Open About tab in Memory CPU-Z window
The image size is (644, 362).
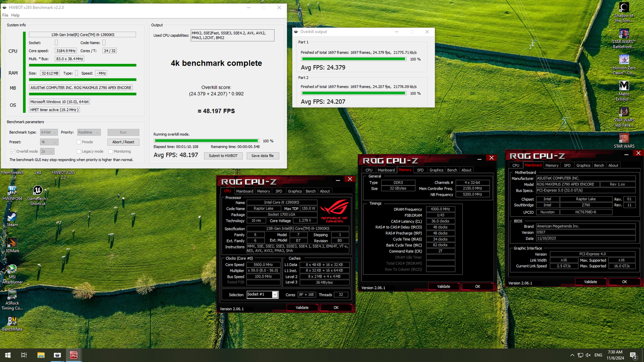[466, 170]
